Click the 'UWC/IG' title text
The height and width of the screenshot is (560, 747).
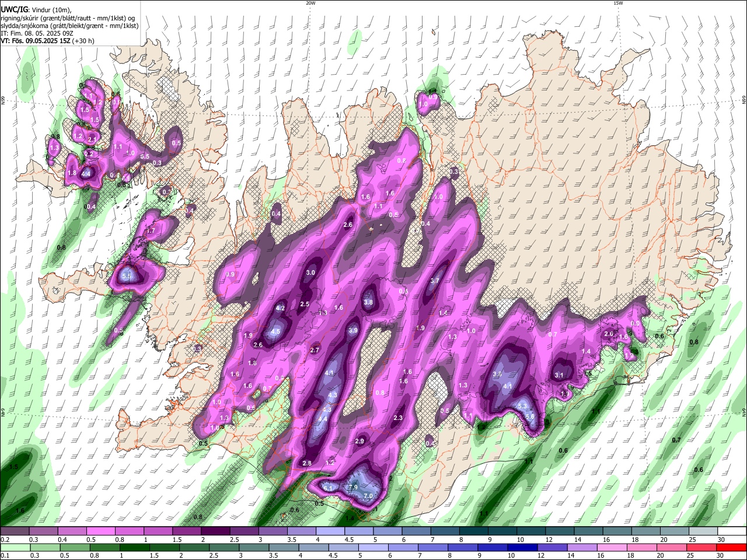[14, 9]
